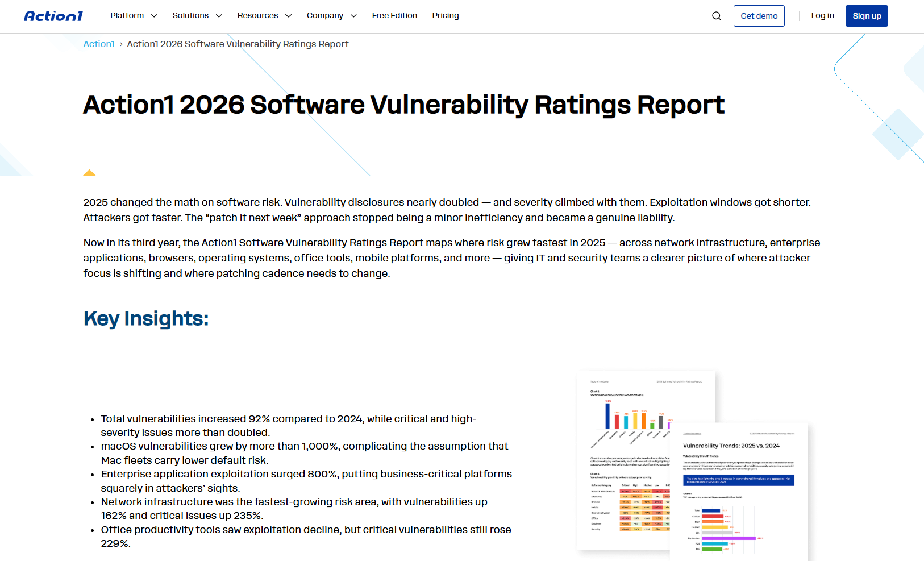924x561 pixels.
Task: Follow the Action1 breadcrumb link
Action: pos(99,44)
